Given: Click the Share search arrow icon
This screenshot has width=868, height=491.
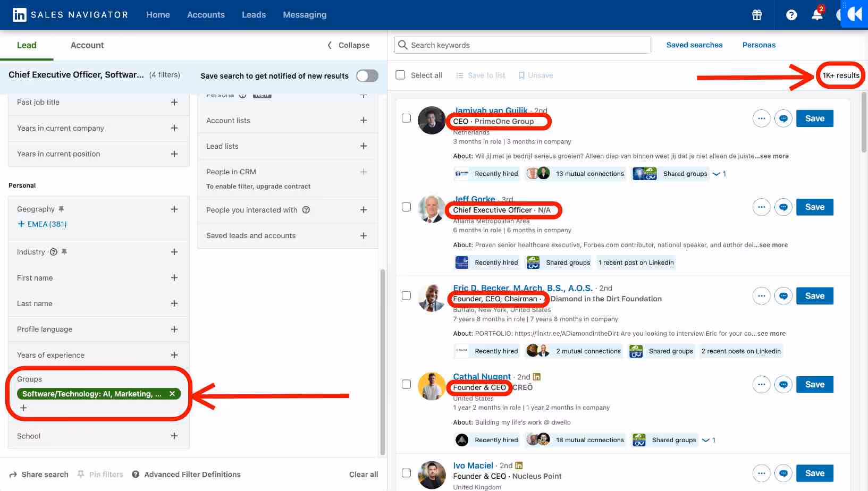Looking at the screenshot, I should click(13, 475).
